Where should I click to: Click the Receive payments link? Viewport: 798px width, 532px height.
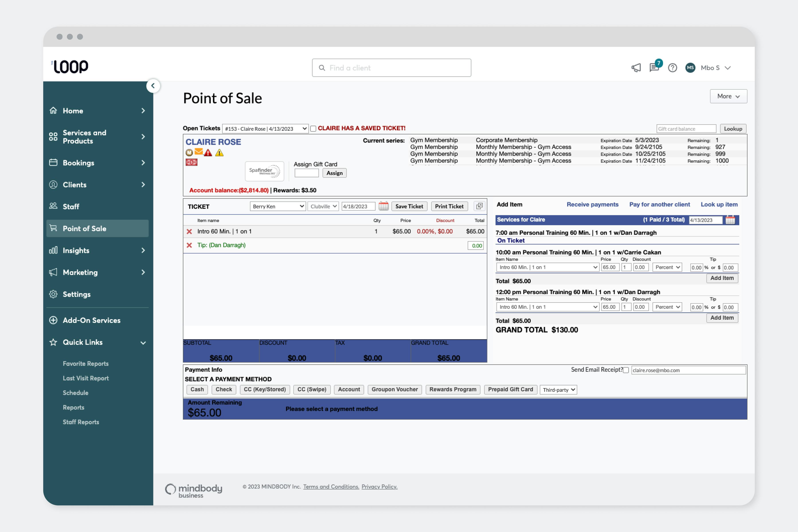click(592, 204)
